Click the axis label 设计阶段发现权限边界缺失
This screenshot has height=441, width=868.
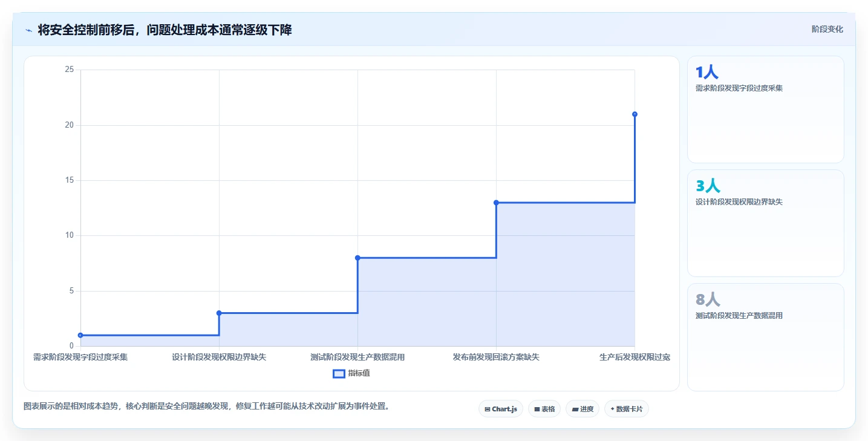click(219, 357)
